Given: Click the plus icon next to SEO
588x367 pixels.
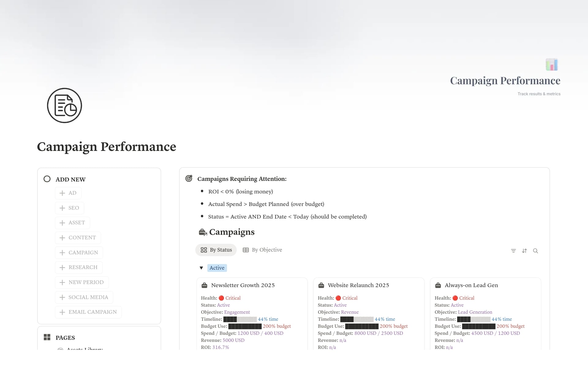Looking at the screenshot, I should coord(62,208).
